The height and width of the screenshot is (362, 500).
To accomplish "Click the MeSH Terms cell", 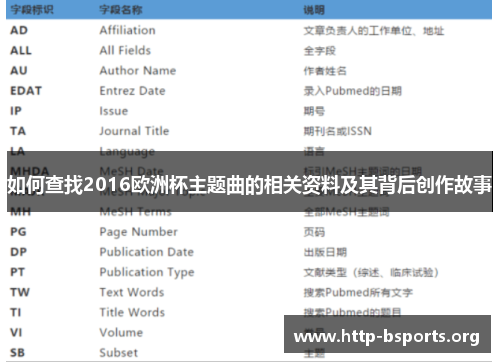I will coord(135,212).
